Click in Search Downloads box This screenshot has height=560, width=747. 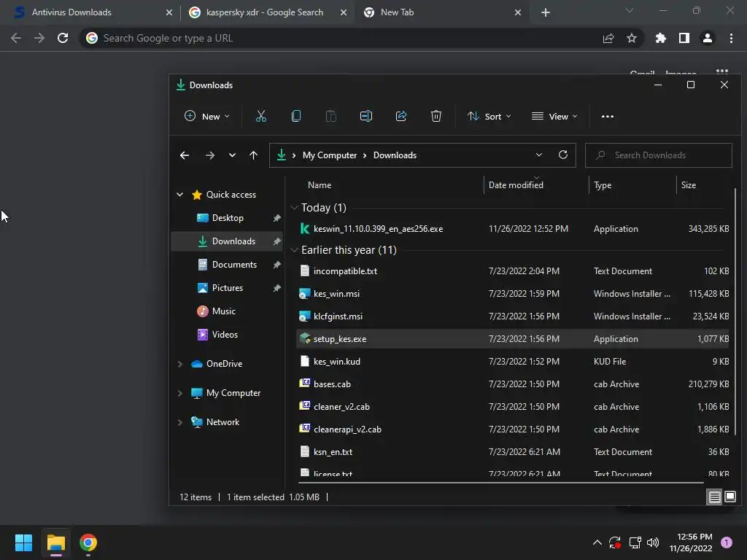pyautogui.click(x=659, y=155)
